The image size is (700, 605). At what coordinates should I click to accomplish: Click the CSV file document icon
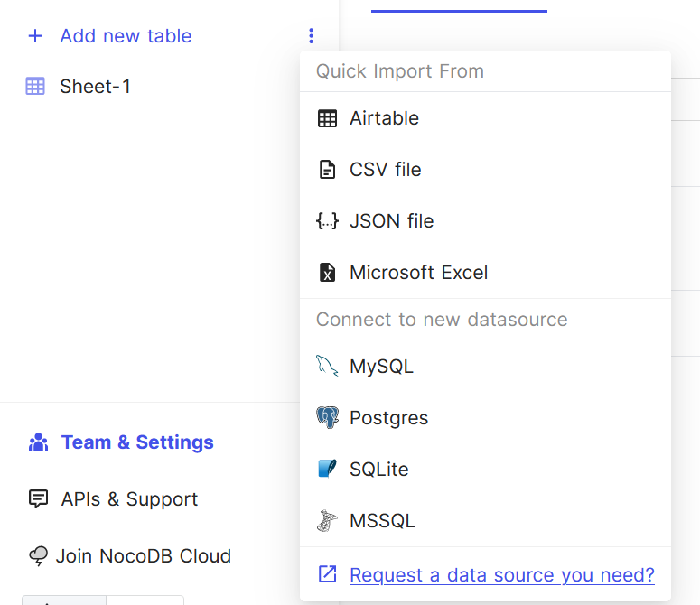tap(327, 170)
